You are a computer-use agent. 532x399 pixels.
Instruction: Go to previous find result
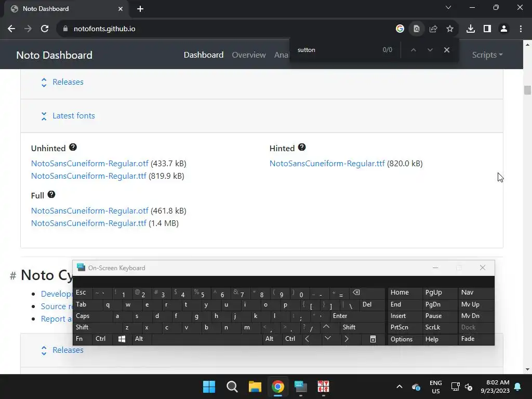[x=413, y=50]
